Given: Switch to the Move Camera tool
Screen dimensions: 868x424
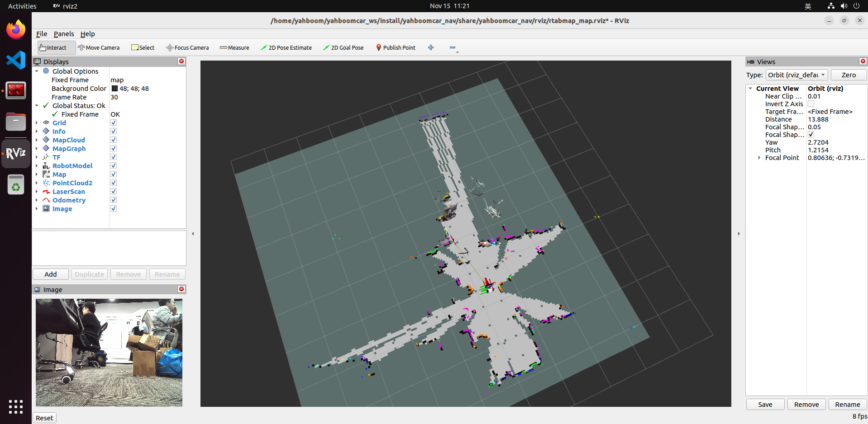Looking at the screenshot, I should point(99,47).
